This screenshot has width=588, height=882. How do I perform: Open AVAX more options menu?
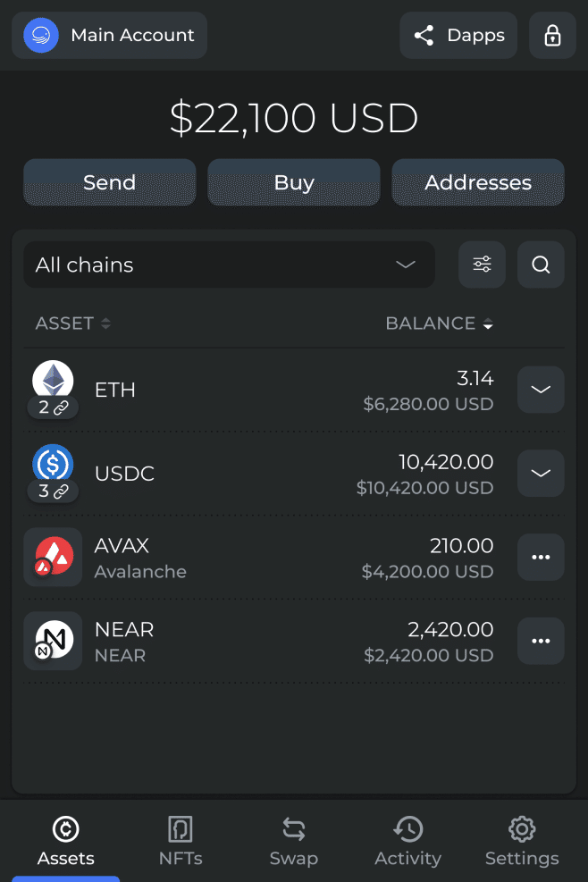(541, 557)
